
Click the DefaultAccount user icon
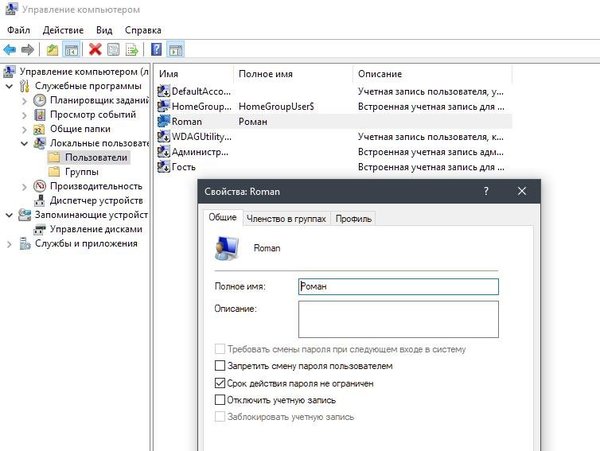tap(163, 91)
